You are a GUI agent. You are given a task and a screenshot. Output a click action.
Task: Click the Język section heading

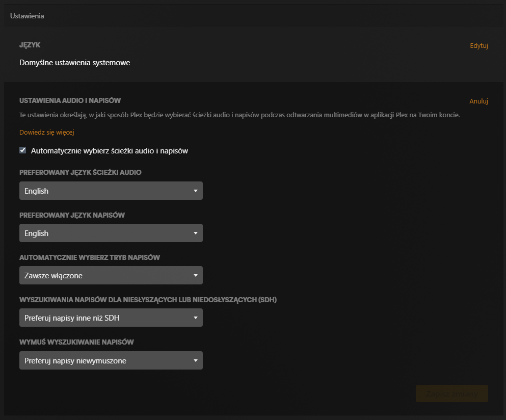[30, 46]
